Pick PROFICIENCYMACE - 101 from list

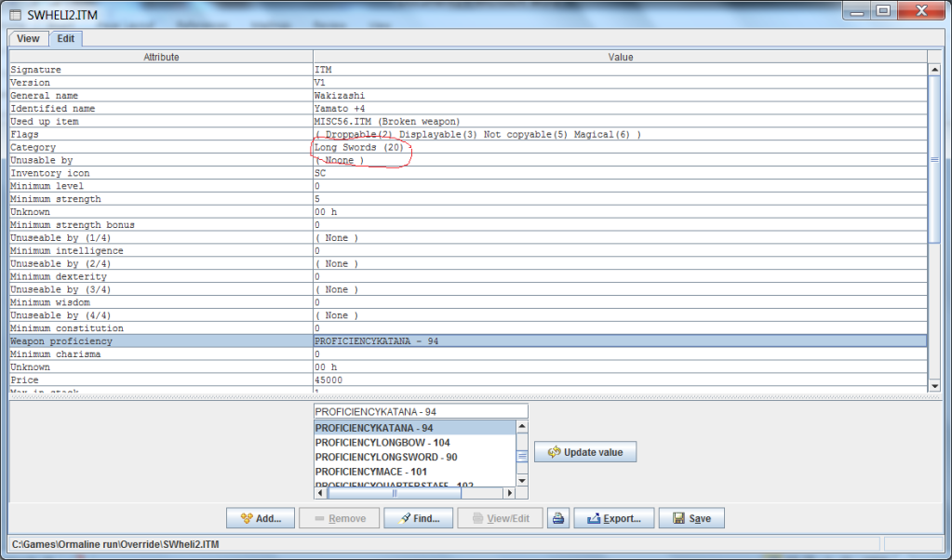click(x=371, y=472)
